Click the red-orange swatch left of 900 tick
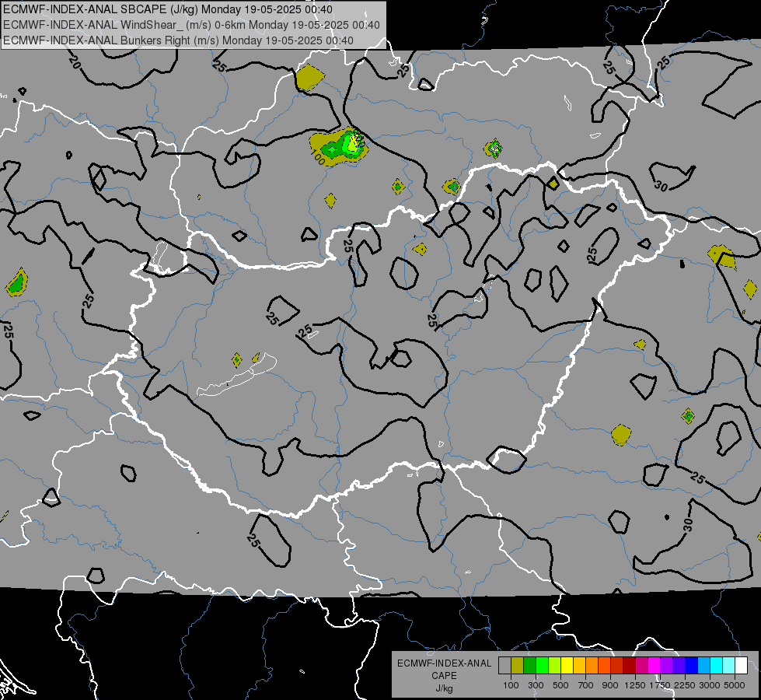This screenshot has width=761, height=700. [604, 666]
